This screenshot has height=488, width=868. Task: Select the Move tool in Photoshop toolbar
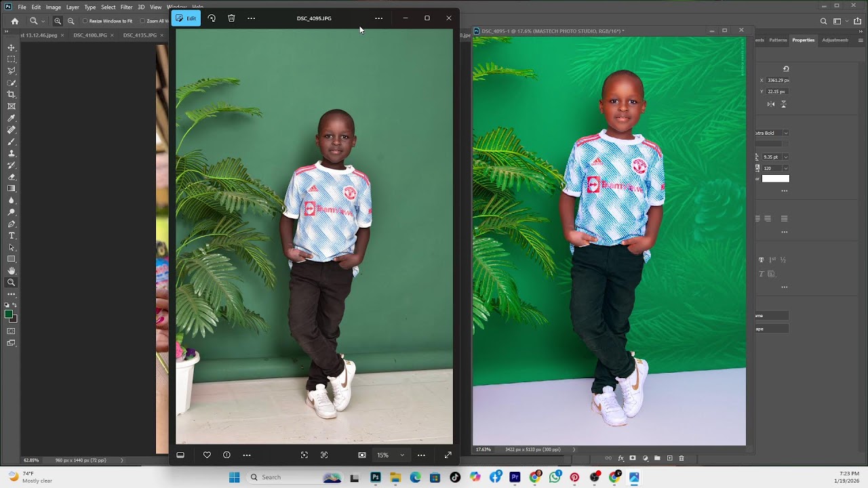click(x=12, y=47)
